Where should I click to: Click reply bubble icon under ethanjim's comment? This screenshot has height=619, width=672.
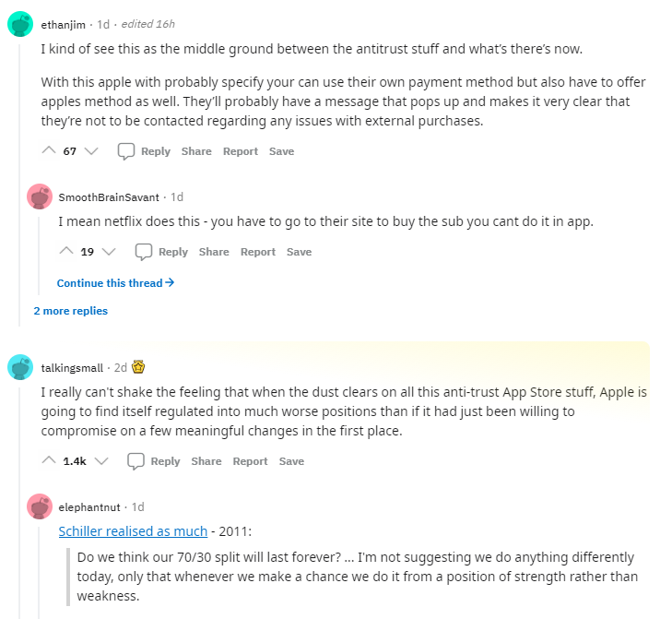pyautogui.click(x=126, y=151)
